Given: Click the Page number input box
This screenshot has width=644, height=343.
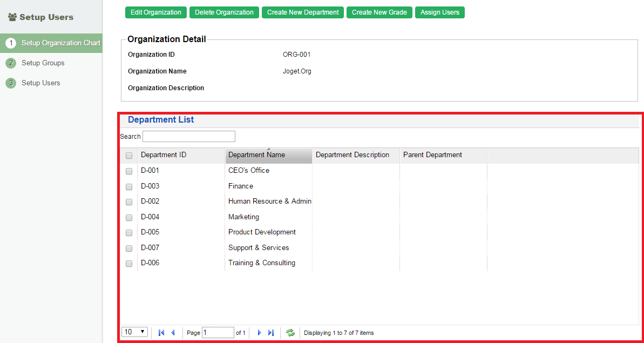Looking at the screenshot, I should pyautogui.click(x=218, y=333).
